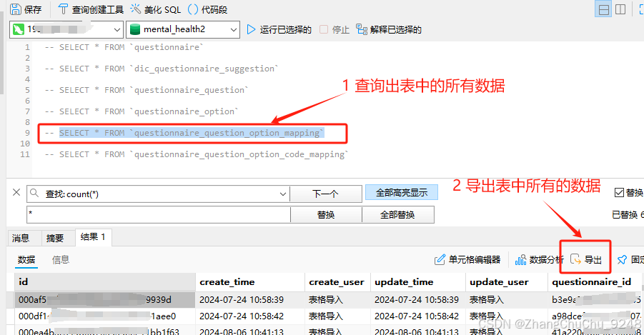Click the replace text input field
This screenshot has width=644, height=335.
pyautogui.click(x=159, y=214)
